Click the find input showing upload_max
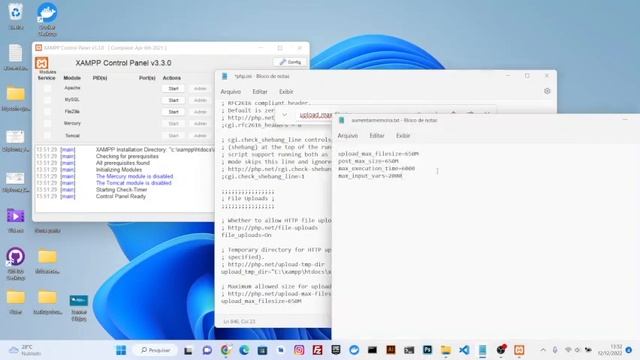640x360 pixels. [x=316, y=115]
